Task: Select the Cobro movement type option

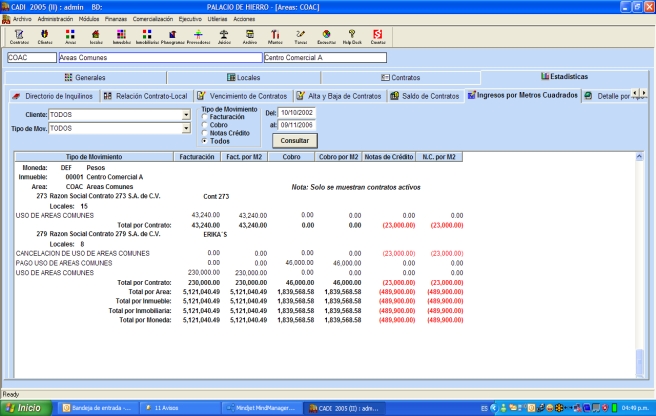Action: coord(204,125)
